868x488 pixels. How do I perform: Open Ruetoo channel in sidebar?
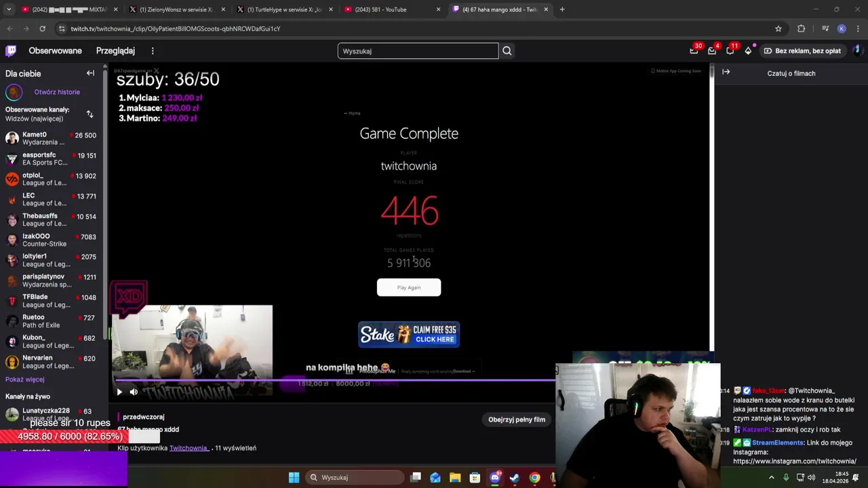(x=52, y=321)
